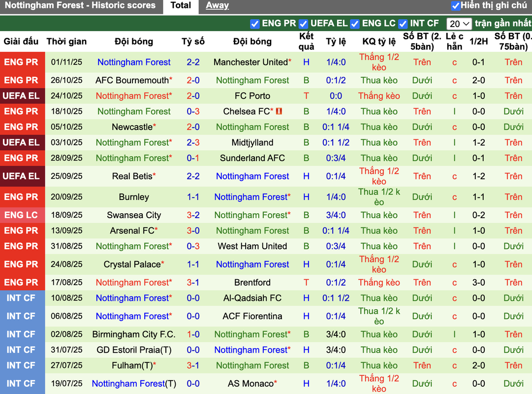This screenshot has width=532, height=394.
Task: Open Al-Qadsiah FC team link
Action: [252, 298]
